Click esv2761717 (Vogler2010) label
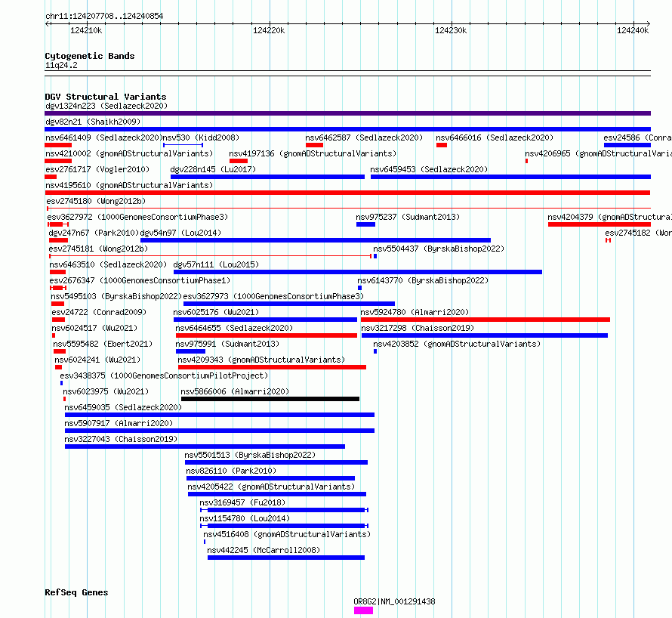The image size is (672, 618). [x=97, y=169]
